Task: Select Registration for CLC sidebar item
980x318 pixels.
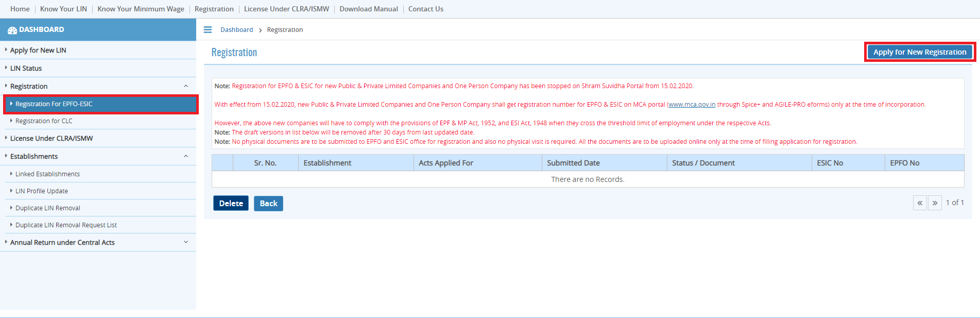Action: 44,121
